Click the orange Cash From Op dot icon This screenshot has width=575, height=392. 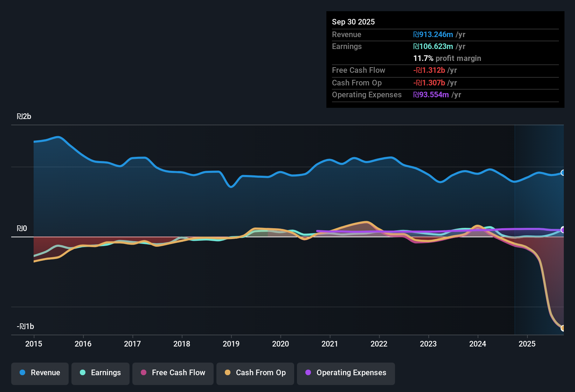pyautogui.click(x=228, y=373)
